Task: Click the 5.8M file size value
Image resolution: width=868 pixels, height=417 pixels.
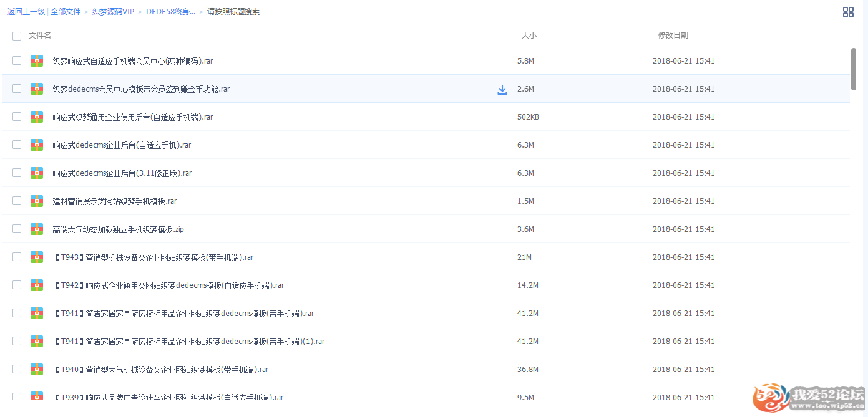Action: coord(525,61)
